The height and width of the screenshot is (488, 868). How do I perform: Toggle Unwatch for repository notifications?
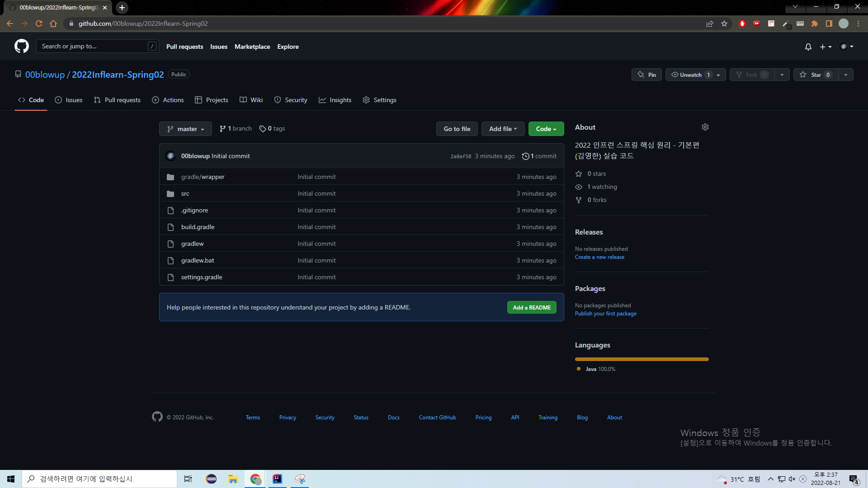point(690,75)
